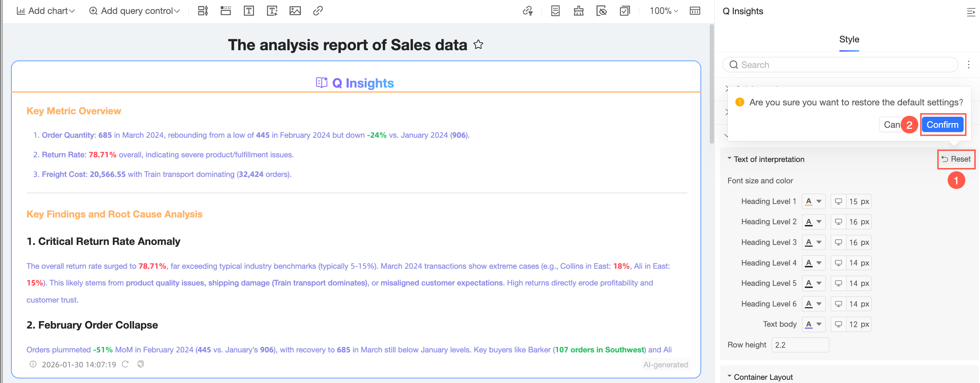Open the Add query control dropdown
The width and height of the screenshot is (980, 383).
[x=134, y=11]
